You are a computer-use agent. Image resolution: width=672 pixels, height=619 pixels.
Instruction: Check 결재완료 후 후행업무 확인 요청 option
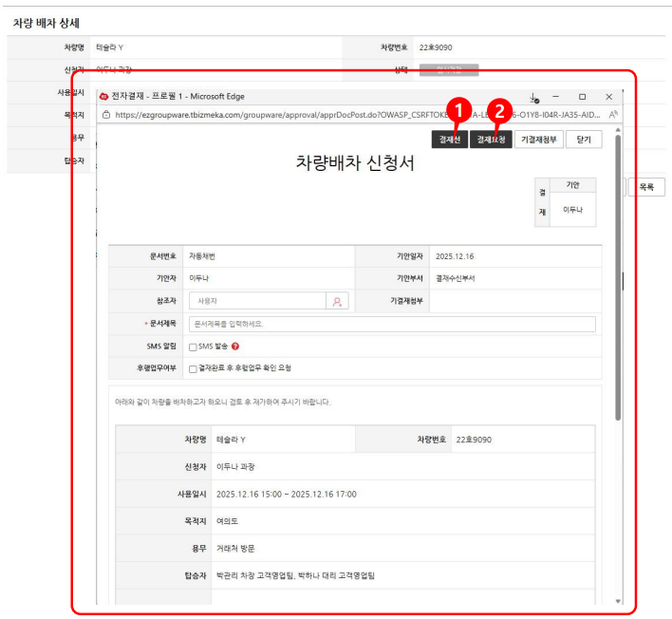pos(193,369)
